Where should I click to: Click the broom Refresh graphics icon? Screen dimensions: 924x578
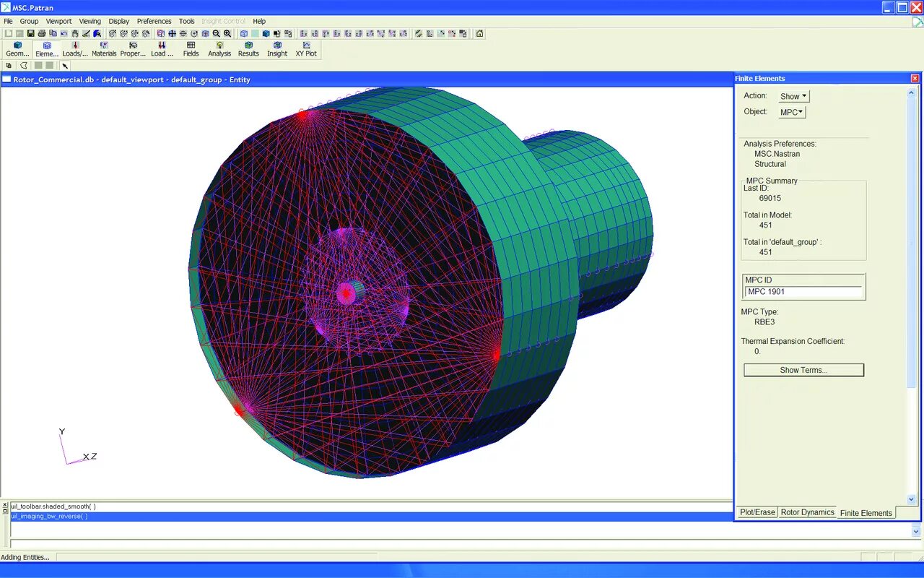pyautogui.click(x=86, y=33)
